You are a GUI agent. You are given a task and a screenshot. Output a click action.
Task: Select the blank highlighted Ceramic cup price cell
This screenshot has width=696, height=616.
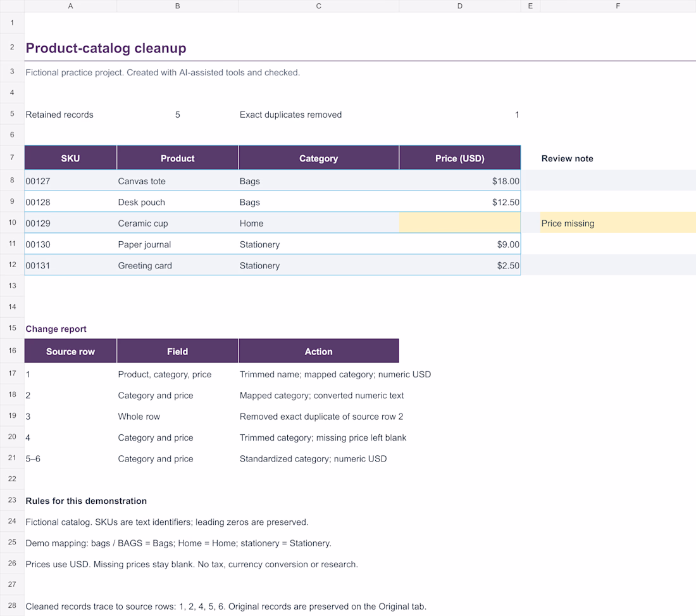tap(460, 223)
